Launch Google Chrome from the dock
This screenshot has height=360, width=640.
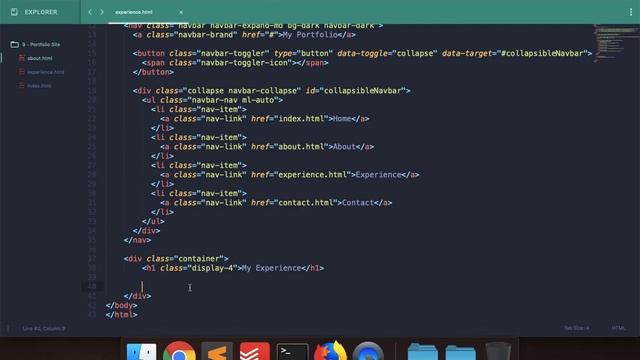pos(179,351)
